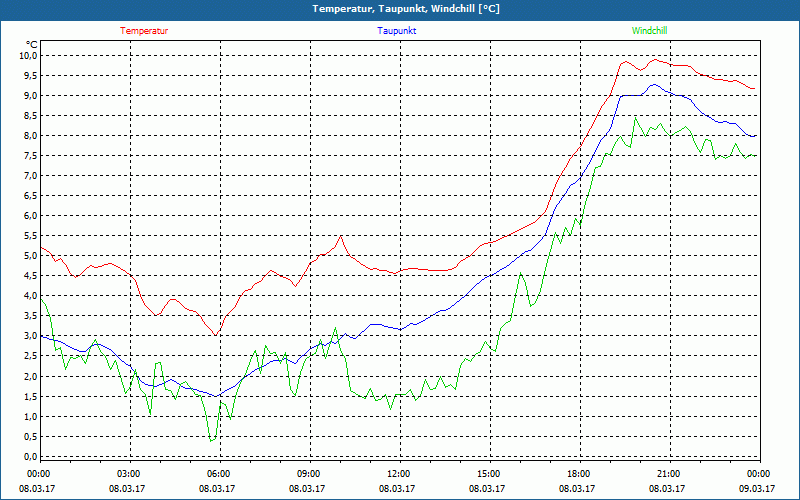The image size is (800, 500).
Task: Click the 0,0 y-axis value
Action: point(31,456)
